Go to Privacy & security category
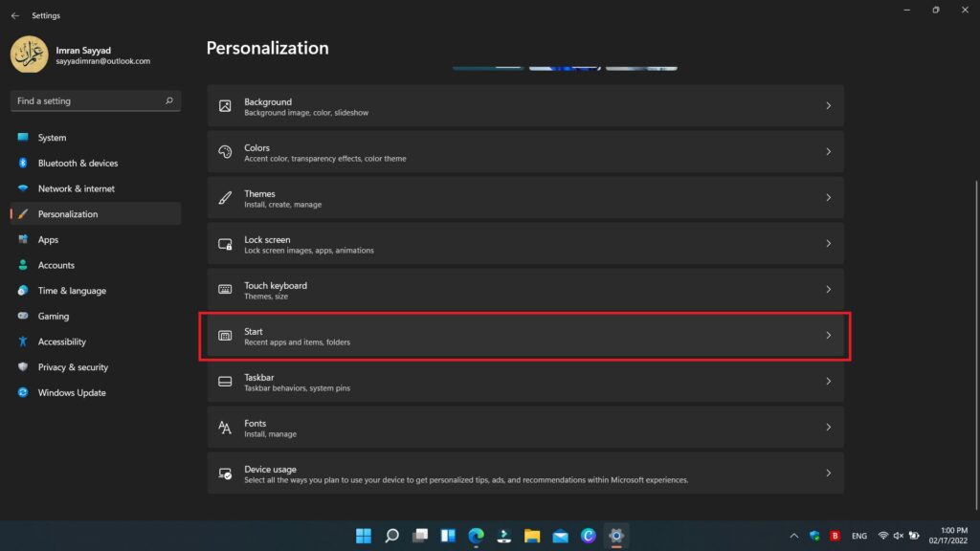The width and height of the screenshot is (980, 551). (x=96, y=367)
